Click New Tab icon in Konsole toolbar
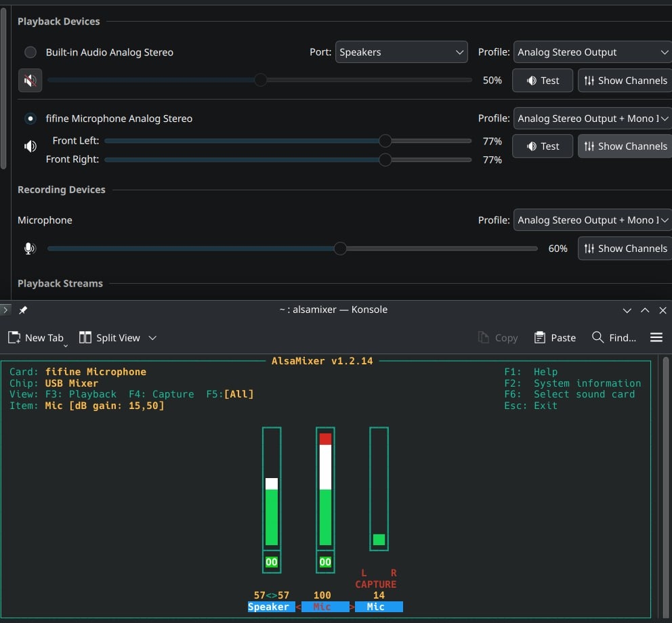672x623 pixels. (14, 338)
